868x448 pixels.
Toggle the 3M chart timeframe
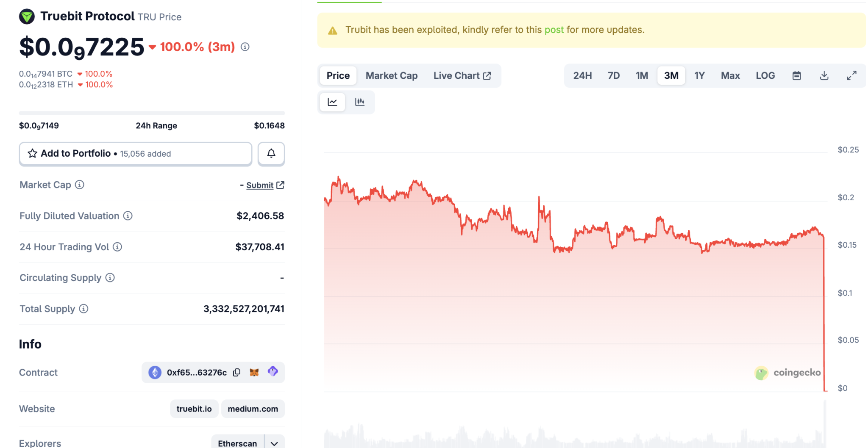[671, 75]
